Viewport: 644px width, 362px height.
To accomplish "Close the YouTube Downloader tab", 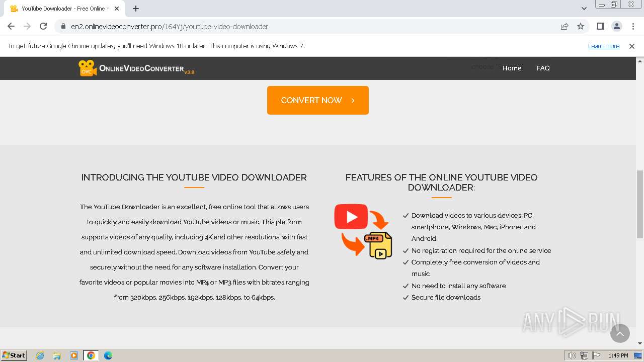I will tap(117, 9).
